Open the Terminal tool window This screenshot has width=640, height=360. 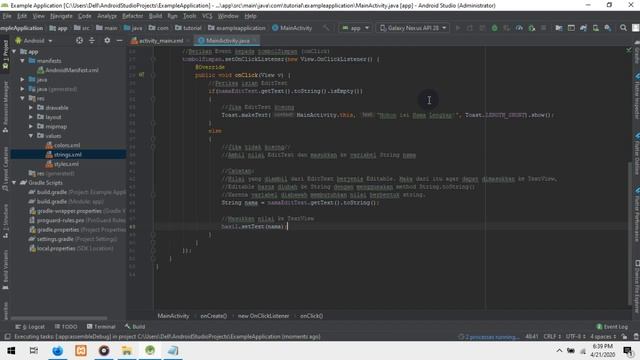pyautogui.click(x=101, y=327)
